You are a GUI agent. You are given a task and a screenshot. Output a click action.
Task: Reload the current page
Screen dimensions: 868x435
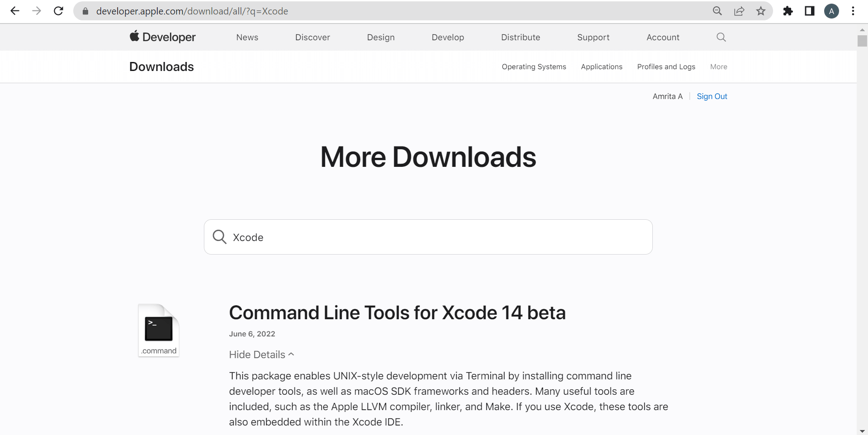58,11
